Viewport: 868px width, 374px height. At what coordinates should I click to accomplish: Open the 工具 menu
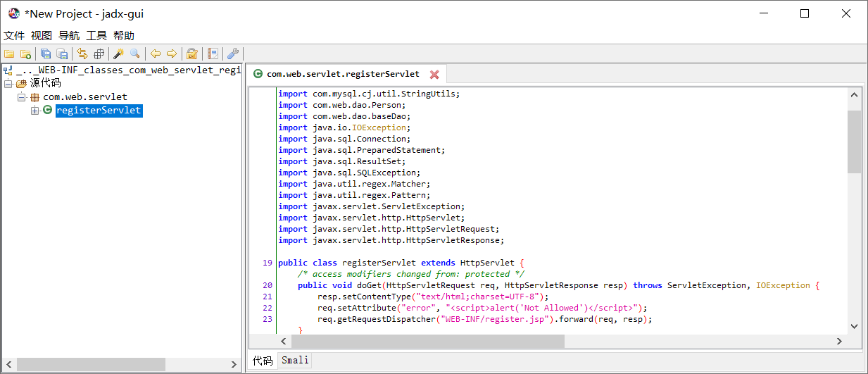pyautogui.click(x=96, y=35)
